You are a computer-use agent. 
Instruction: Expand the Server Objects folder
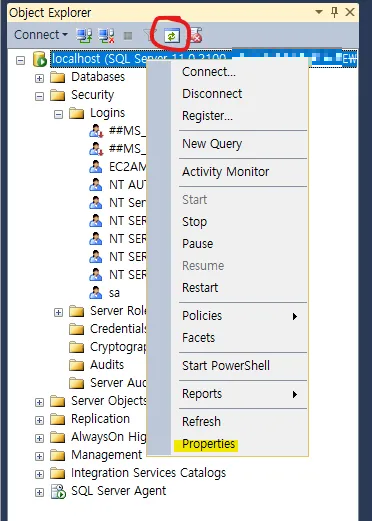(39, 402)
